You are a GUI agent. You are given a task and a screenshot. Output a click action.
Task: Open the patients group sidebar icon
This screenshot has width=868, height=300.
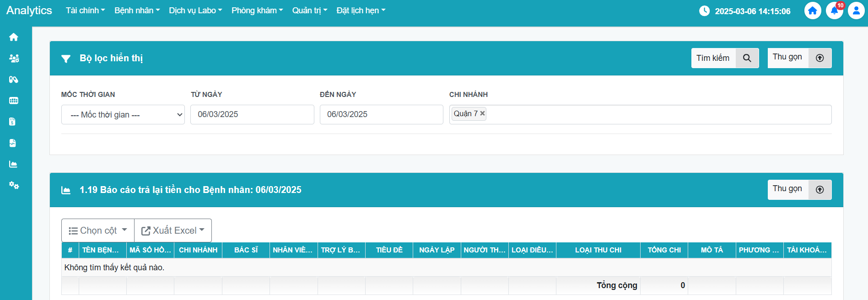point(14,59)
